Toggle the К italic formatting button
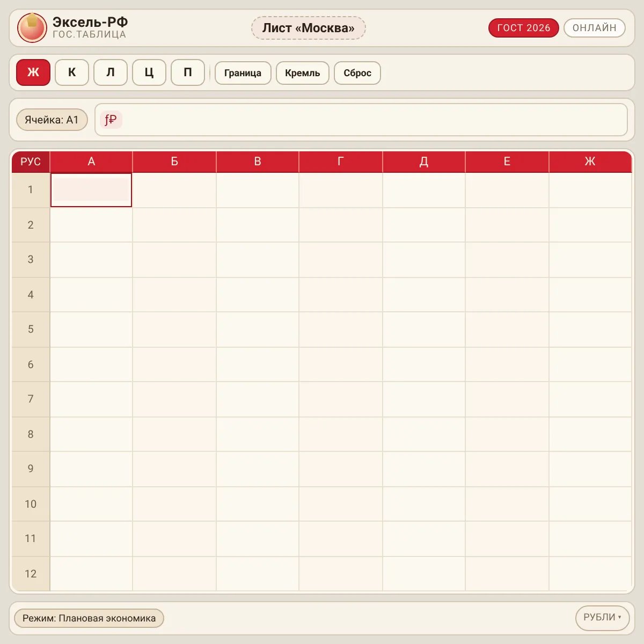This screenshot has height=644, width=644. point(72,72)
